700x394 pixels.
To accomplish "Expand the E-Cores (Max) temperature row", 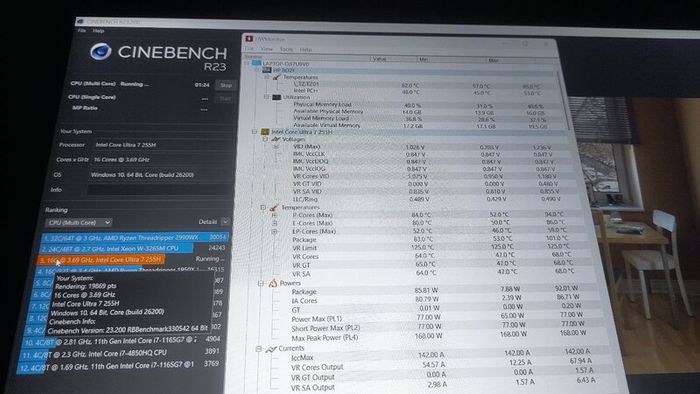I will click(x=275, y=223).
